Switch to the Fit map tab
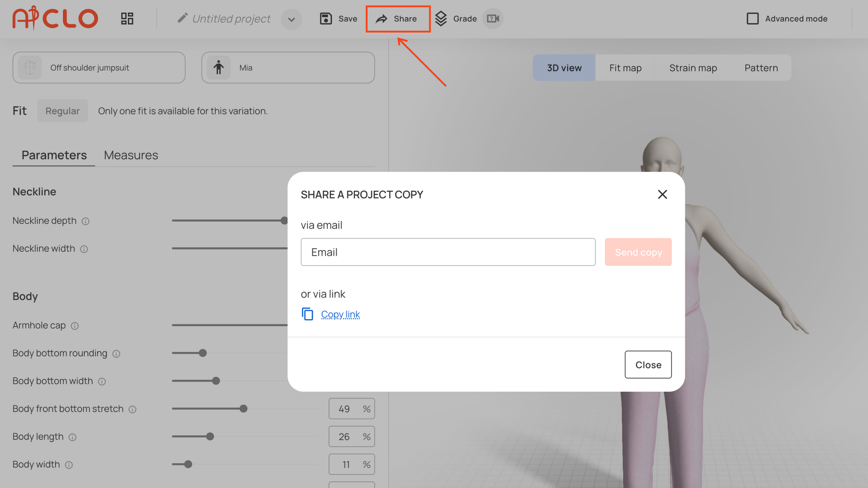 pos(625,68)
